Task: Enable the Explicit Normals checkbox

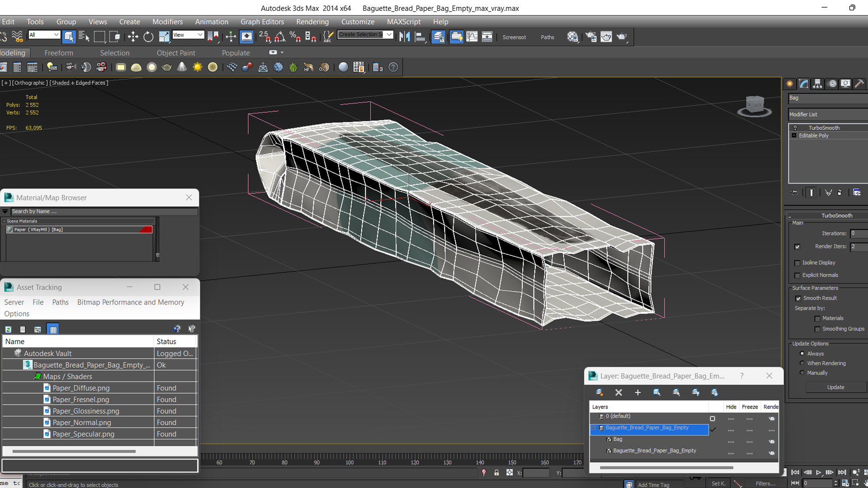Action: tap(797, 276)
